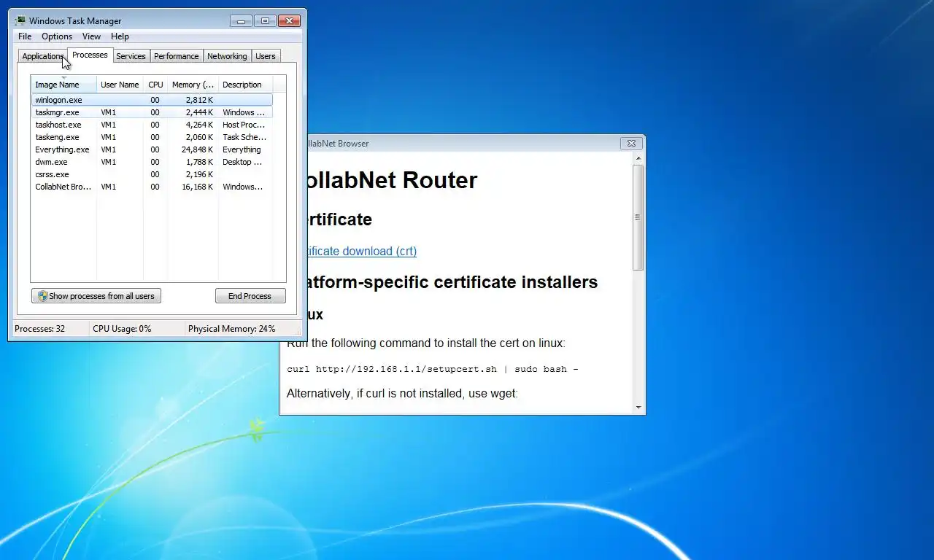Click the browser scrollbar down arrow
This screenshot has height=560, width=934.
[638, 408]
